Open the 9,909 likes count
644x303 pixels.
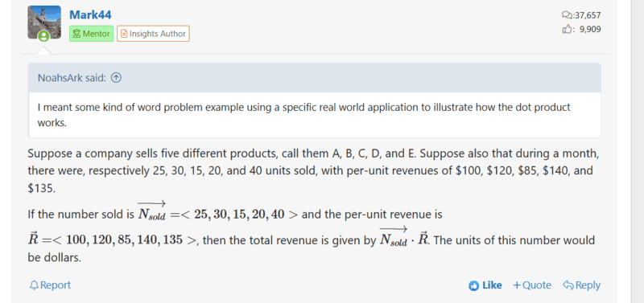[x=590, y=29]
